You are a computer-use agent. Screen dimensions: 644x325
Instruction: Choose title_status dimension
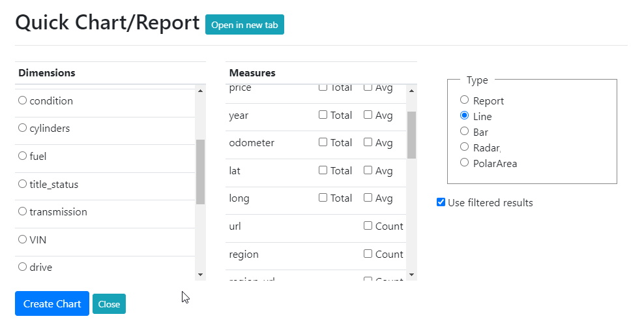pos(23,184)
